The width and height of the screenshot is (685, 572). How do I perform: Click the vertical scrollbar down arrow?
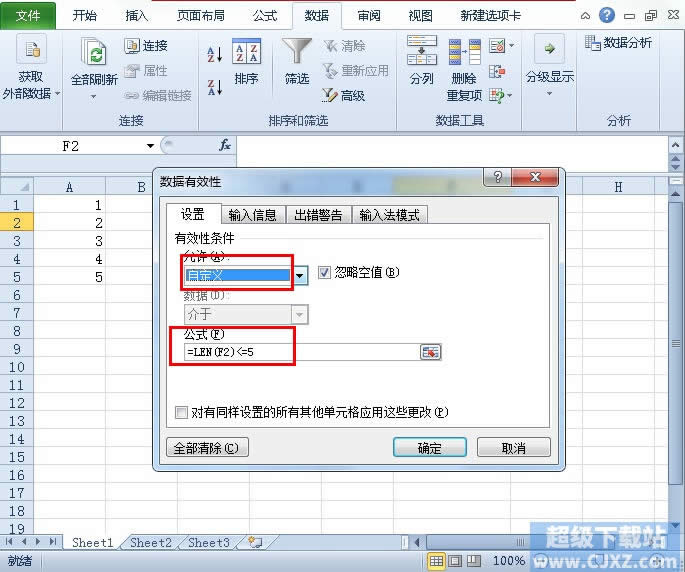675,526
